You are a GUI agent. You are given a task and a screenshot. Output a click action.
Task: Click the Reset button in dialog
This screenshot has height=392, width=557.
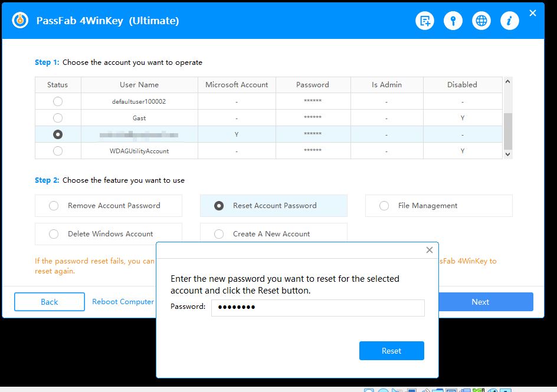point(391,351)
